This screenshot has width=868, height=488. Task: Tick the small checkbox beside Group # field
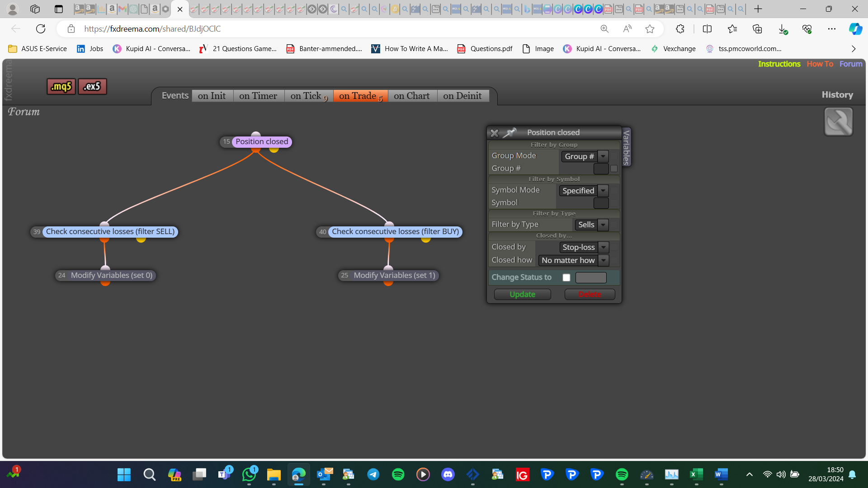(x=614, y=169)
